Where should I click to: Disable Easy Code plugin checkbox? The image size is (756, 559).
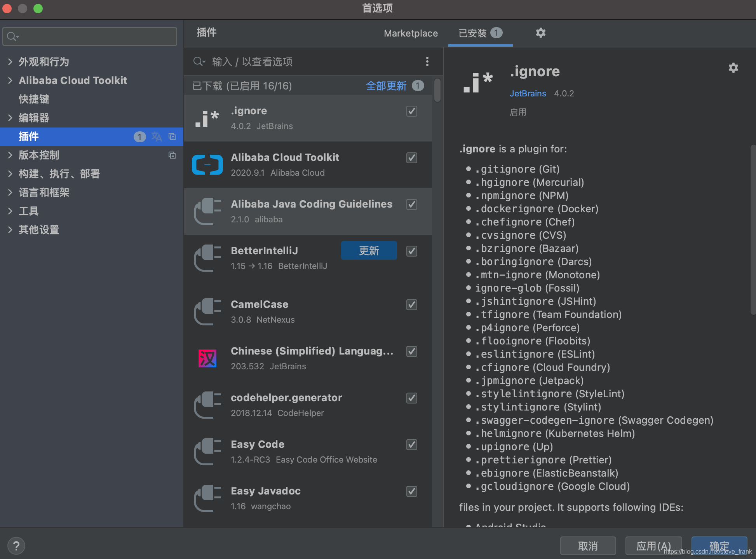pyautogui.click(x=412, y=445)
